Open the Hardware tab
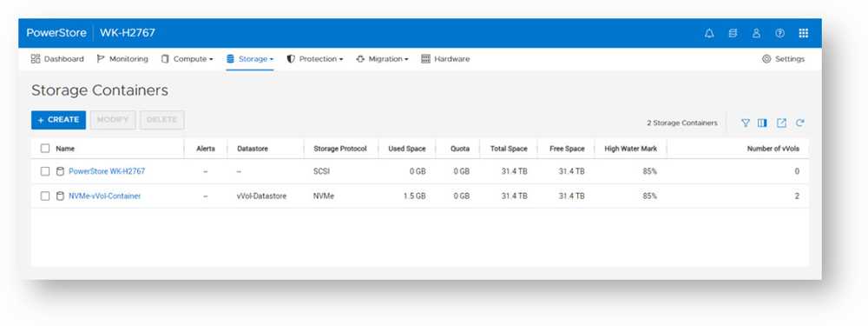Viewport: 868px width, 326px height. (x=445, y=59)
